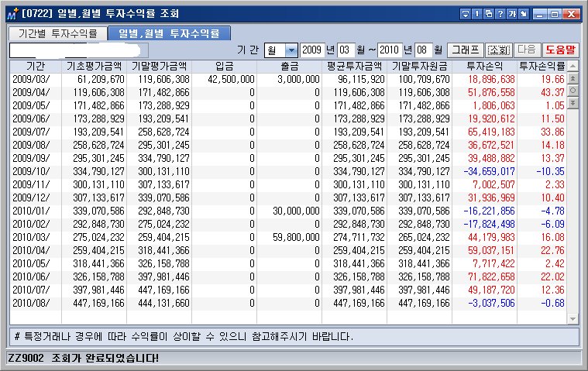Click the ending valuation 444,131,660
The image size is (588, 371).
(164, 303)
